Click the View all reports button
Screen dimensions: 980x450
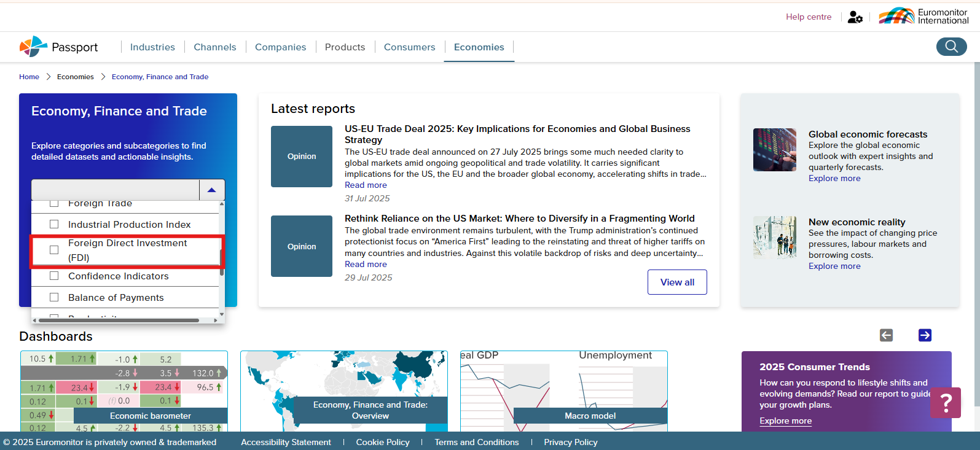coord(677,282)
